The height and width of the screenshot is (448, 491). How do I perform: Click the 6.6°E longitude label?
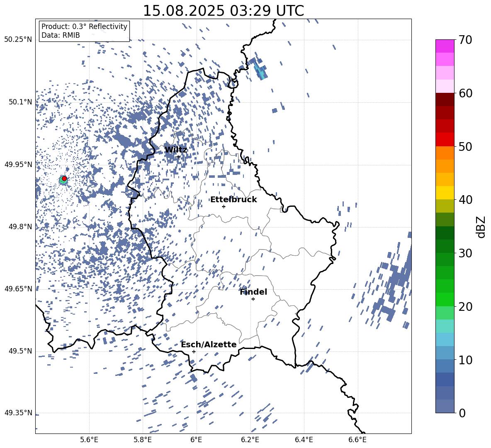pyautogui.click(x=357, y=440)
